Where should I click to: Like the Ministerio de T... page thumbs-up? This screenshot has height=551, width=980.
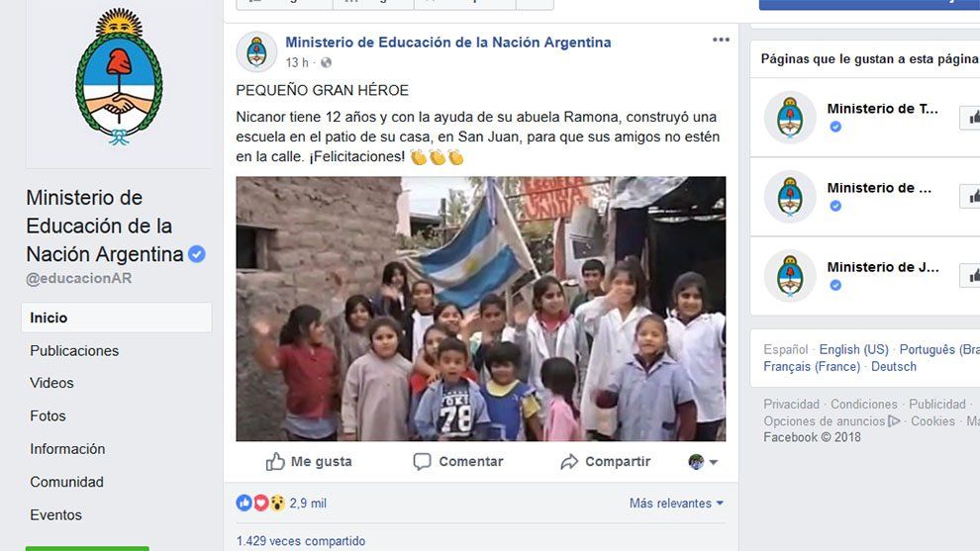[x=971, y=118]
